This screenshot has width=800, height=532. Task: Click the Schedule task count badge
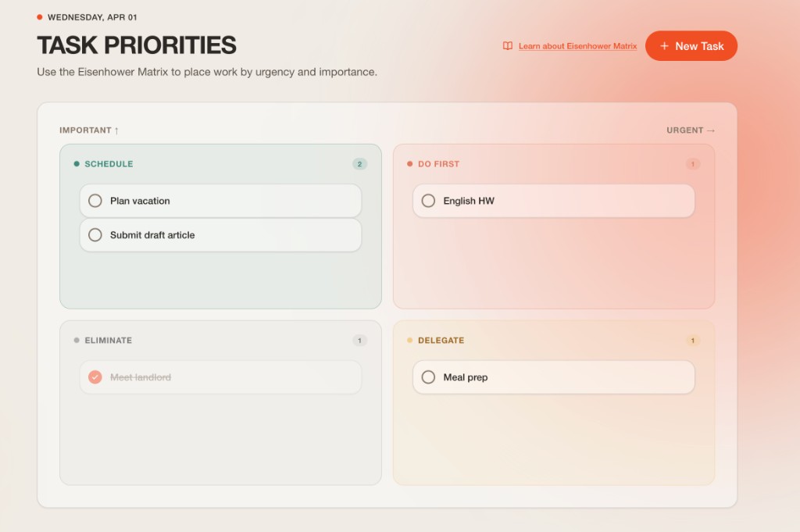click(359, 164)
